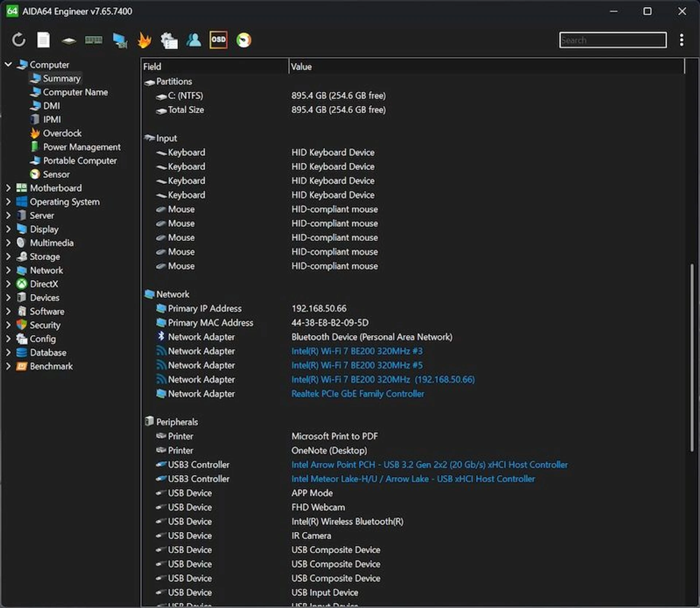Select the C: (NTFS) partition row
This screenshot has height=608, width=700.
point(413,96)
